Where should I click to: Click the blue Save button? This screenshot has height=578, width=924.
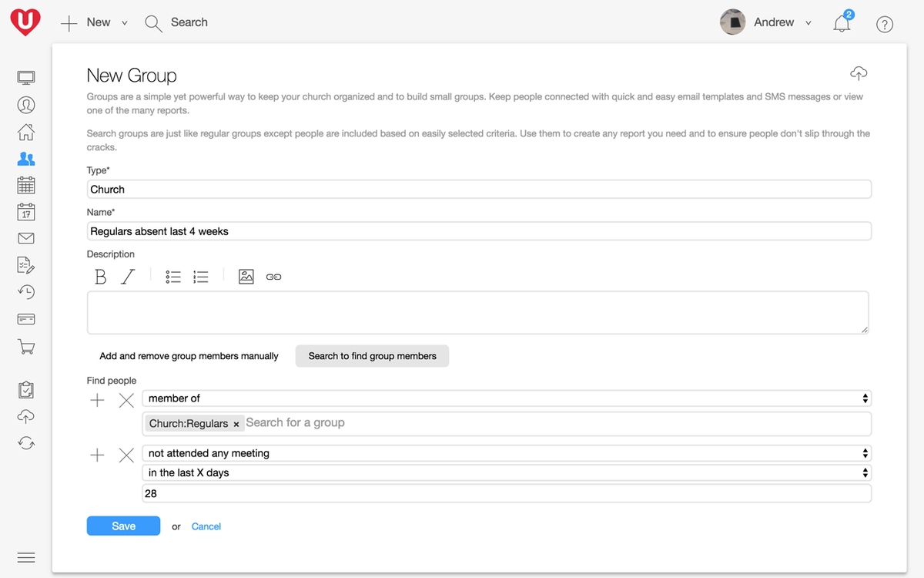tap(123, 526)
